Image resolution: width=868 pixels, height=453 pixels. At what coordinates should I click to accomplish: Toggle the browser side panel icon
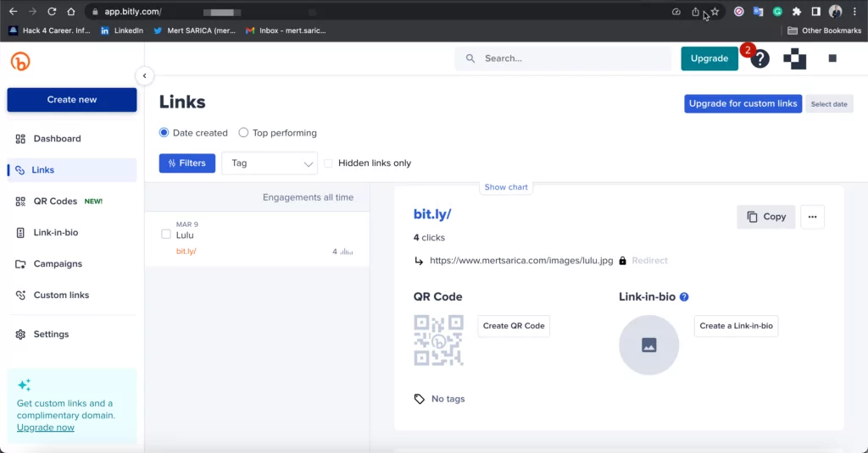816,12
